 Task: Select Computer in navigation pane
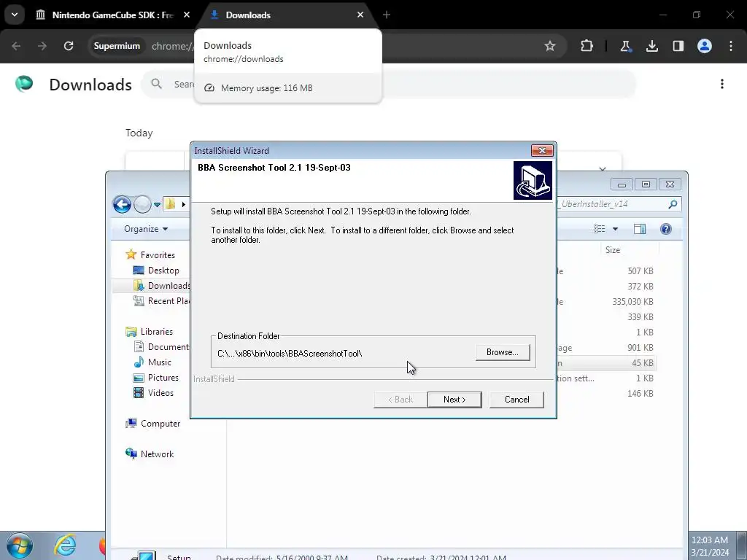click(160, 424)
